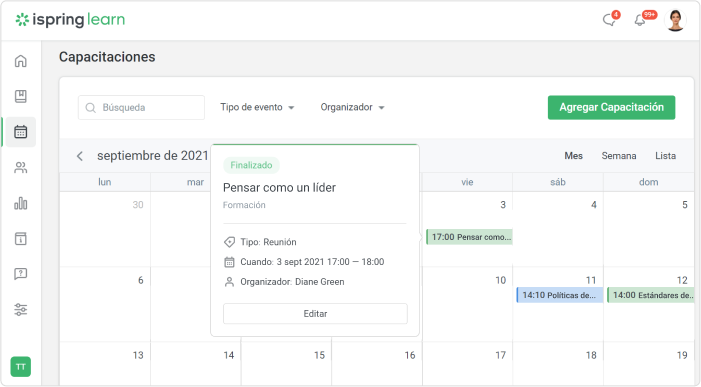Click the Cuando calendar icon in popup
701x387 pixels.
point(229,262)
